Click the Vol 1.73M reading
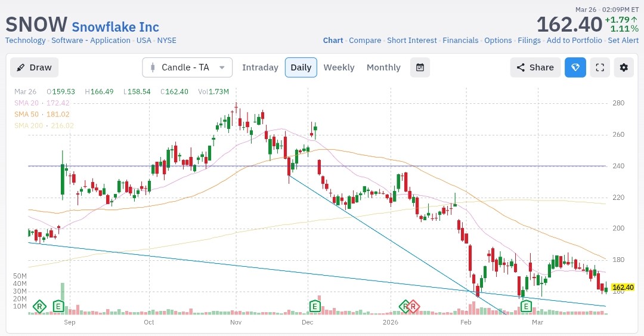 pos(213,92)
